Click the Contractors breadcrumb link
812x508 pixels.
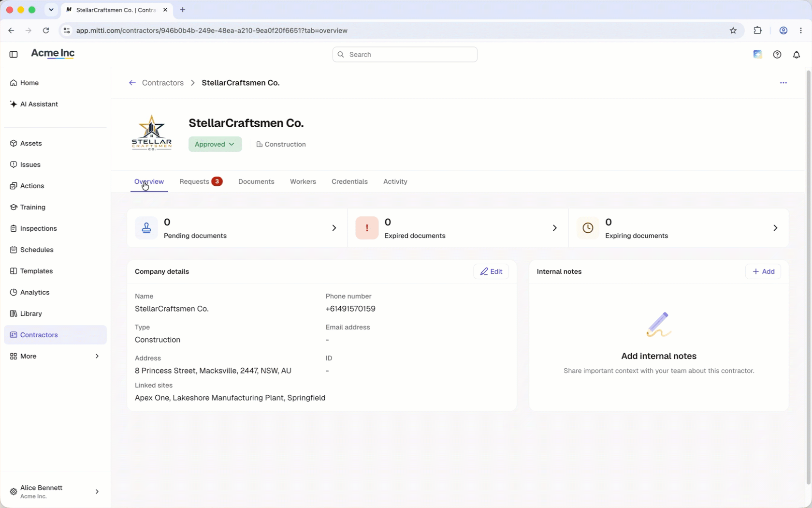[163, 83]
